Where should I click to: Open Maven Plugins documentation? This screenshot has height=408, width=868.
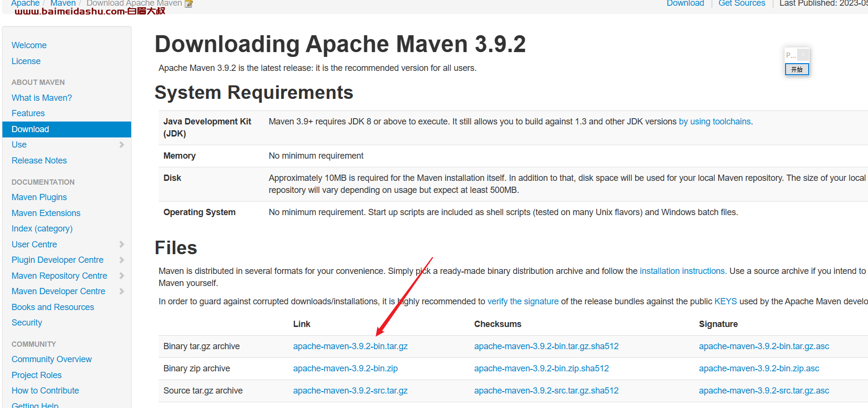tap(39, 197)
